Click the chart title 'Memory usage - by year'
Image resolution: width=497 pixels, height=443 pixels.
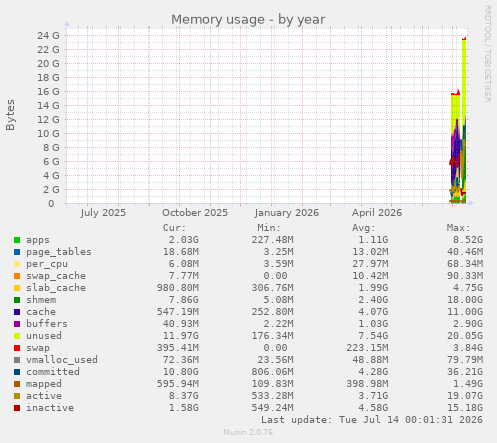(248, 20)
